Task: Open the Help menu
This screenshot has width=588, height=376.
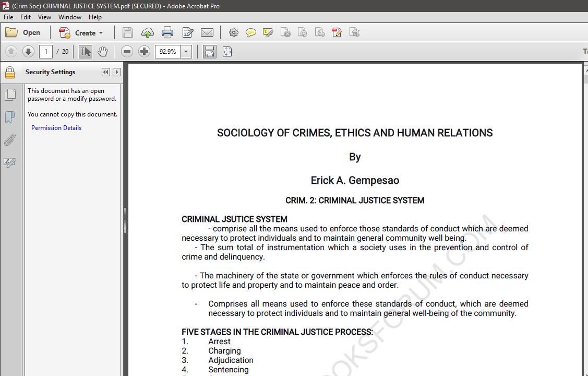Action: pos(95,17)
